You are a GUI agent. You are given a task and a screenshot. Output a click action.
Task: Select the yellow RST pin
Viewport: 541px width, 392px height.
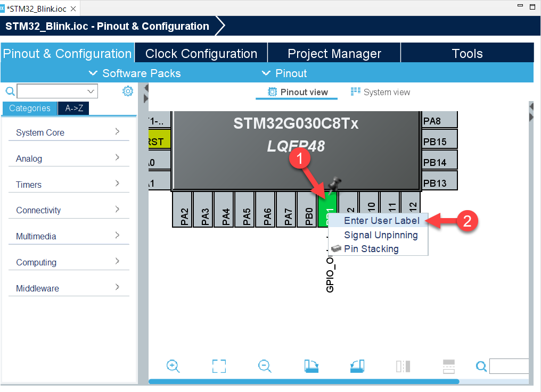159,139
